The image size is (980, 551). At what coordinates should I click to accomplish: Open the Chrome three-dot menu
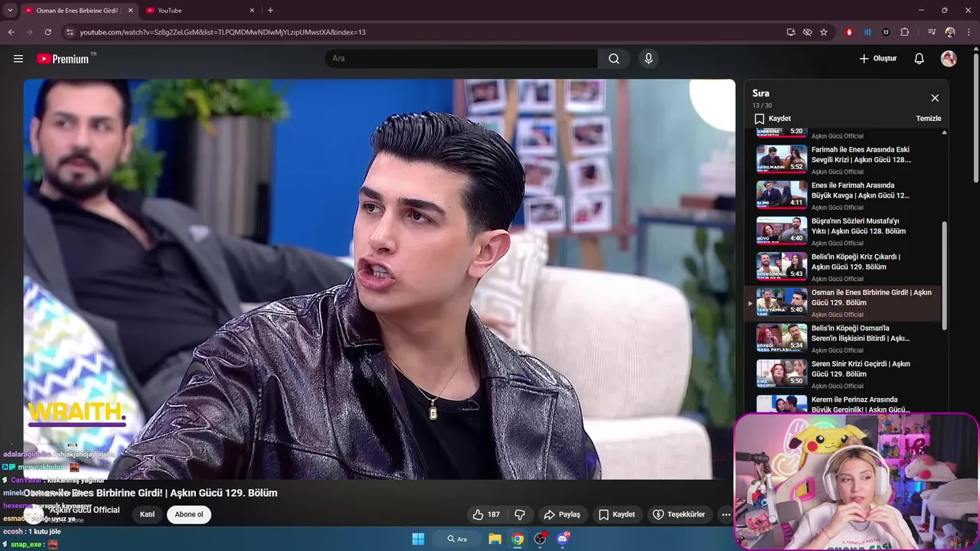click(x=968, y=32)
